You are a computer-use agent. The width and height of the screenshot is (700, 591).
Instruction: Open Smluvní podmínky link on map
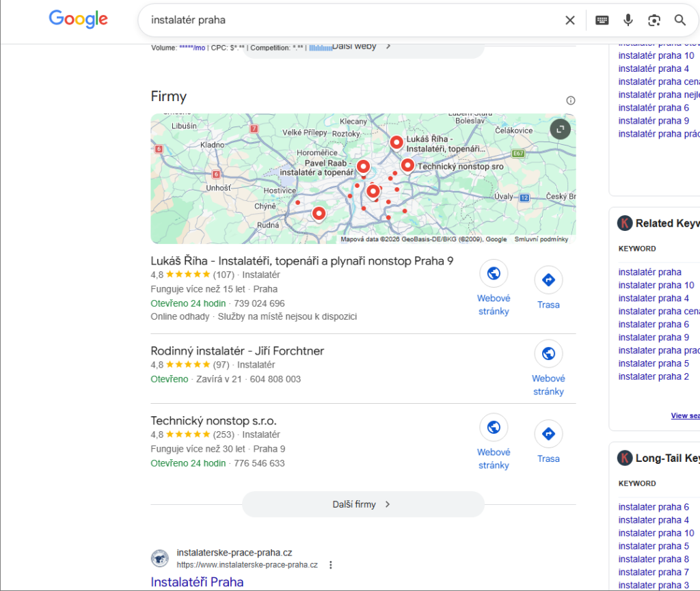(x=541, y=239)
